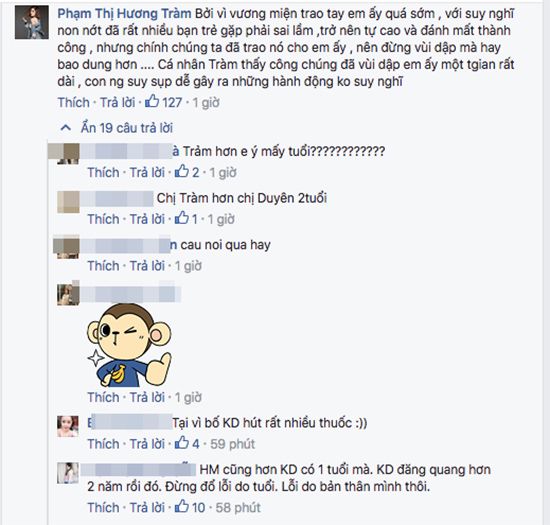
Task: Click Phạm Thị Hương Tràm's avatar thumbnail
Action: (32, 22)
